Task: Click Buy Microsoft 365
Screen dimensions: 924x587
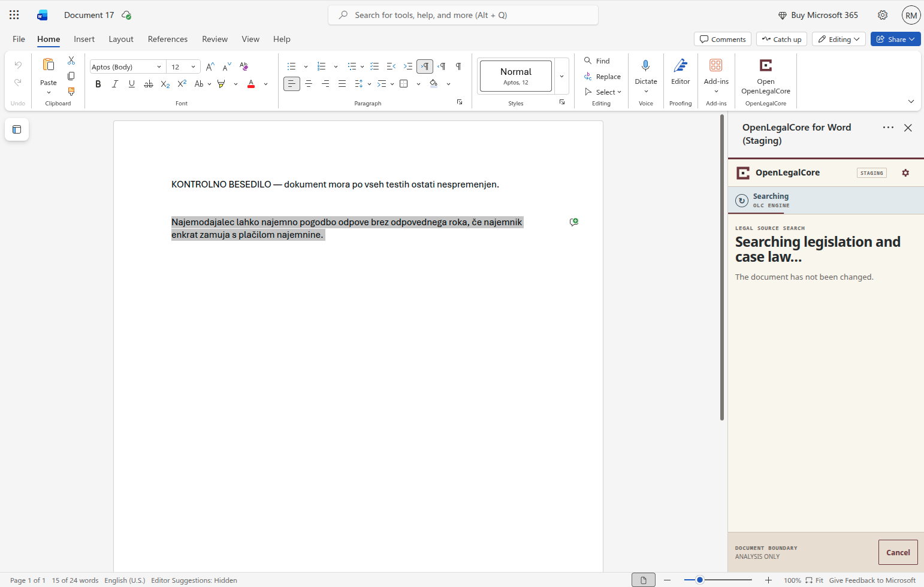Action: point(818,15)
